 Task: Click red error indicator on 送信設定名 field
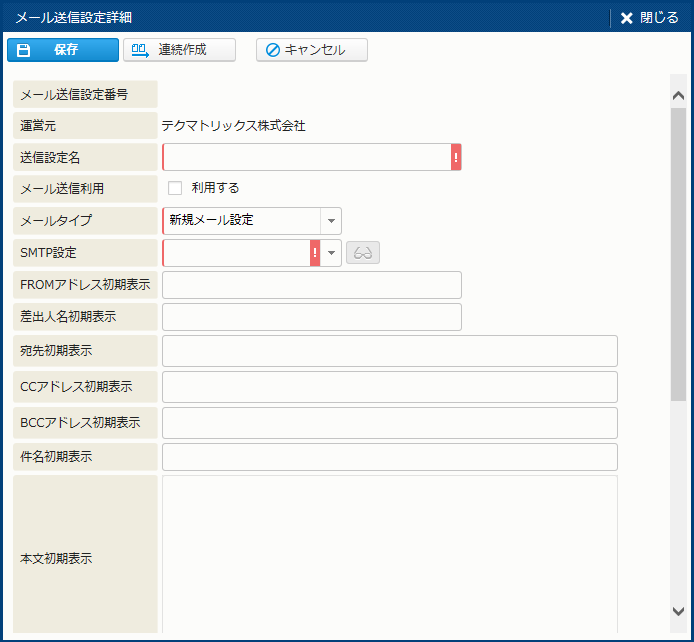click(x=456, y=157)
